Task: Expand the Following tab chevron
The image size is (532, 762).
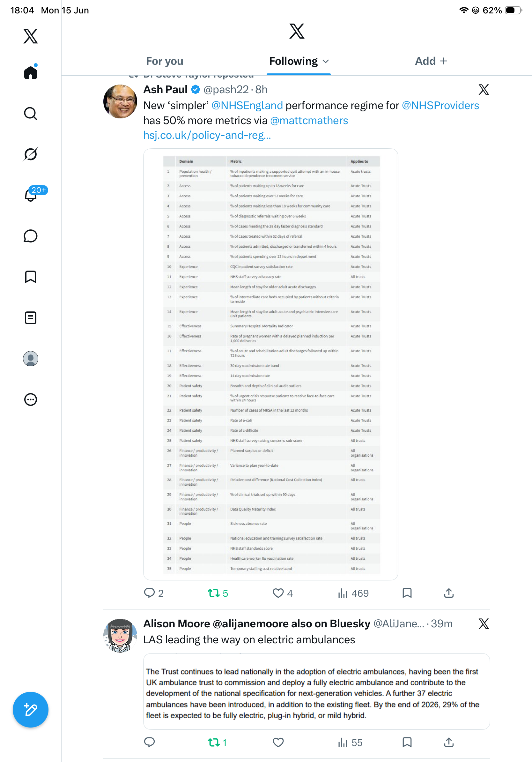Action: pos(326,61)
